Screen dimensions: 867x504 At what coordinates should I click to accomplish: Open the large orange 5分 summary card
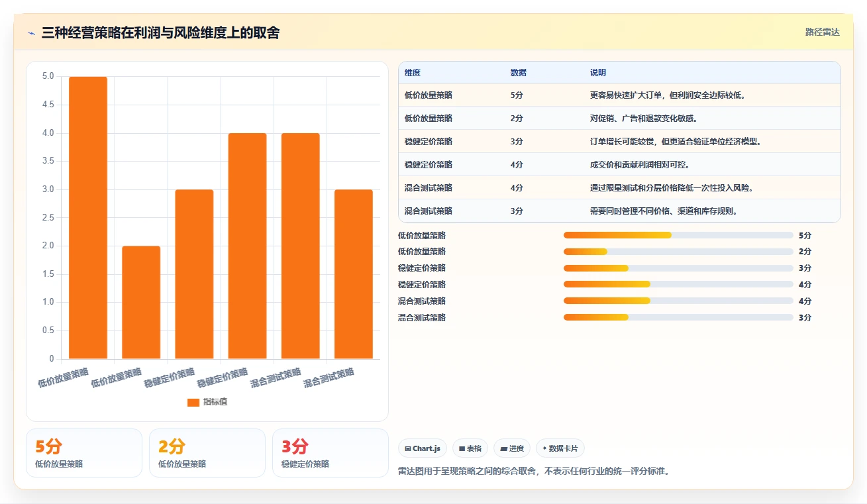coord(84,453)
